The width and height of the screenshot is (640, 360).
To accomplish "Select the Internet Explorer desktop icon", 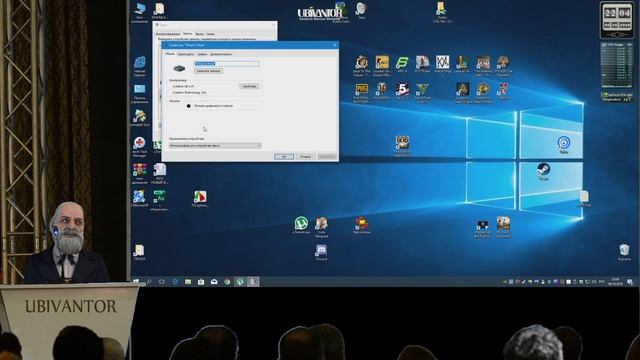I will pyautogui.click(x=140, y=66).
